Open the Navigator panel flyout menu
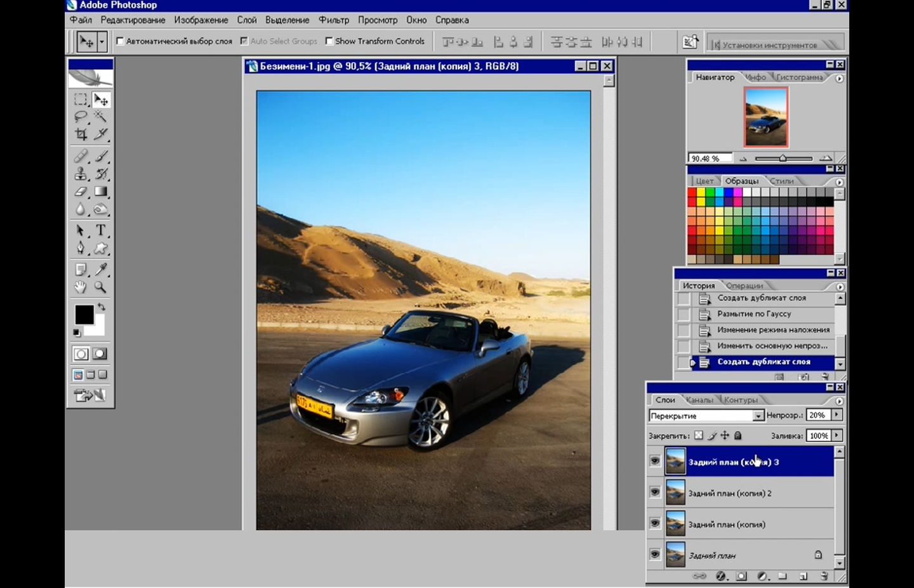The image size is (914, 588). [x=839, y=79]
